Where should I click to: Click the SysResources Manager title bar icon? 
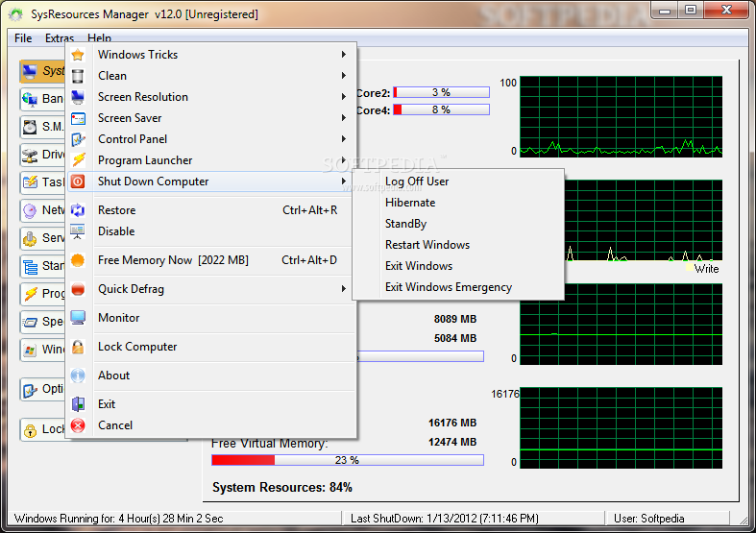[x=15, y=14]
